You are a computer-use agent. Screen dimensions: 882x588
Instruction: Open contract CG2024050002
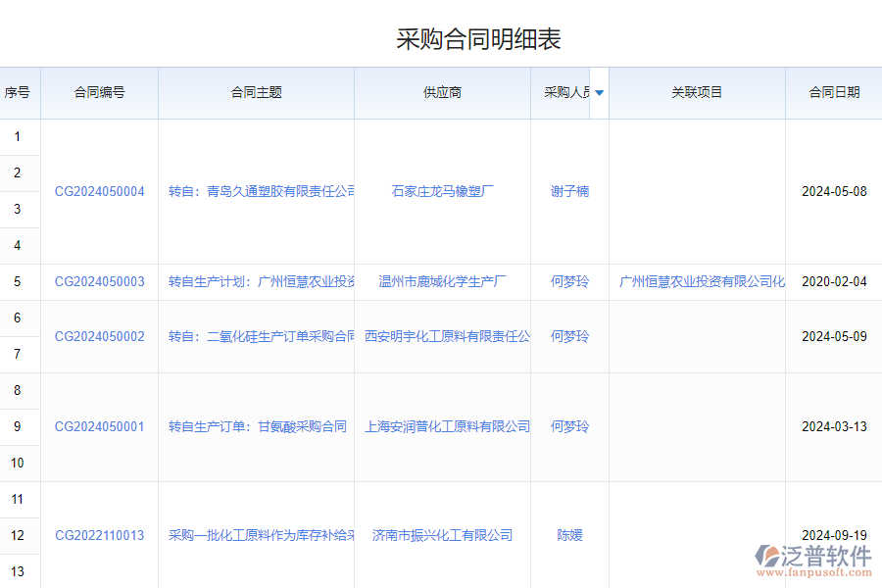(99, 336)
